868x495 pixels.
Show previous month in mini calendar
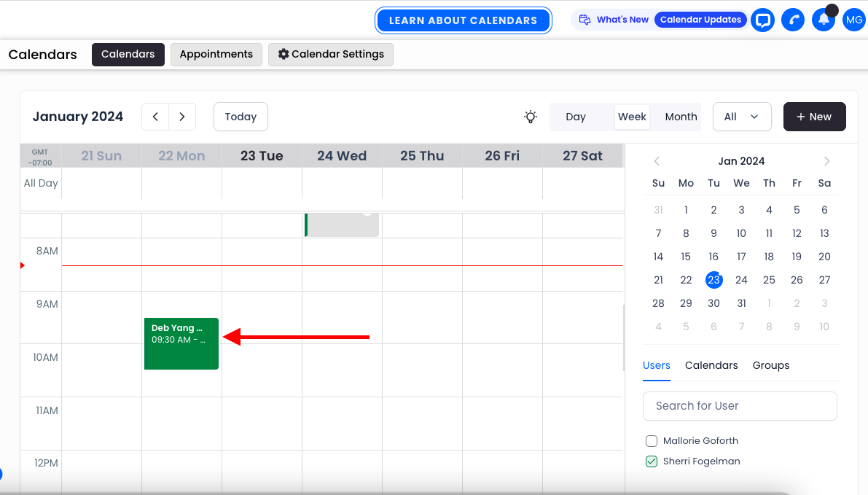(x=657, y=161)
